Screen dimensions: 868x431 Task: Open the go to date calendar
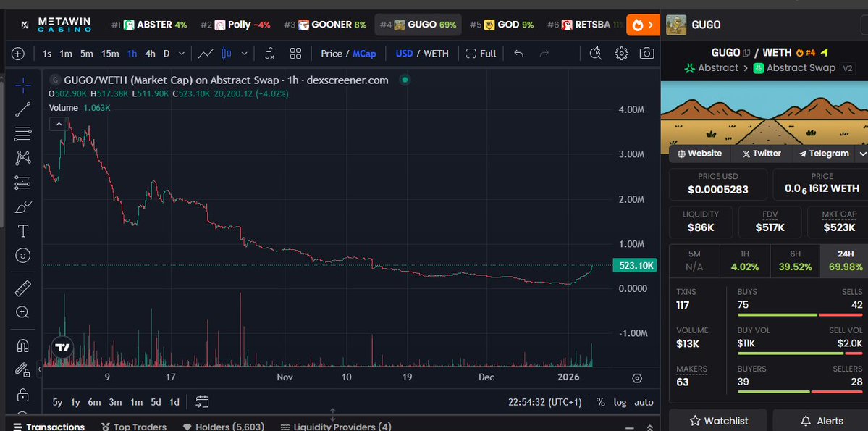(x=202, y=402)
